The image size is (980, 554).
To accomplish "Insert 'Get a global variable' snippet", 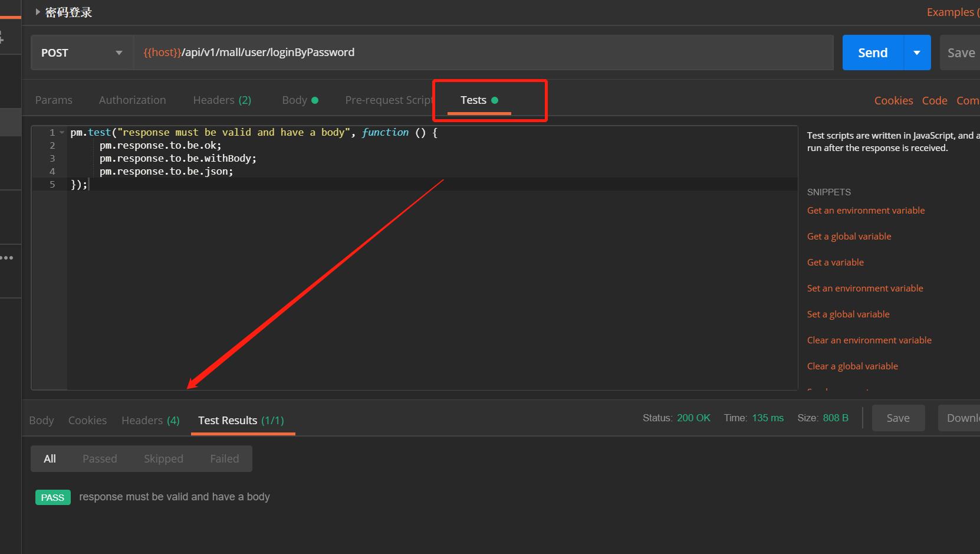I will point(849,236).
